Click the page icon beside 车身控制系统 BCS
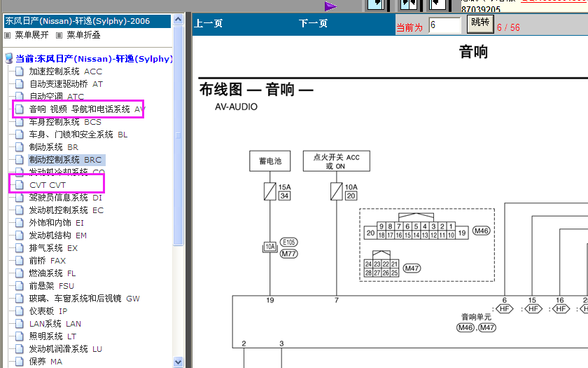The width and height of the screenshot is (588, 368). coord(20,122)
